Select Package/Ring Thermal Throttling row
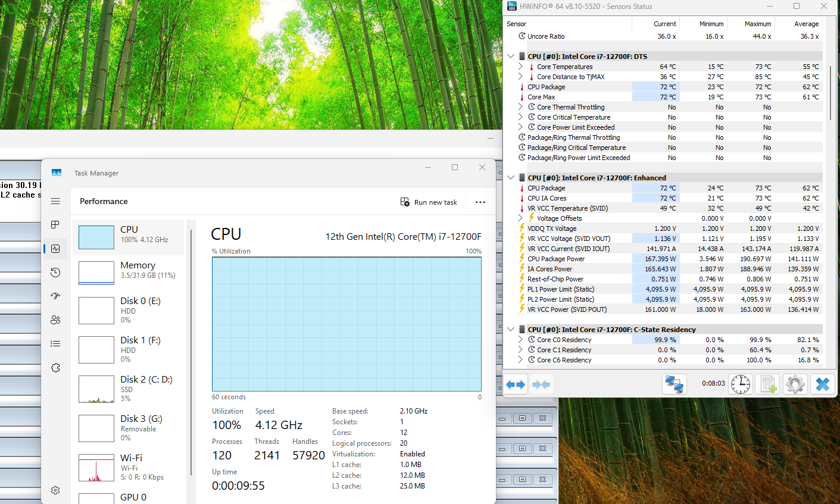The image size is (840, 504). coord(663,137)
